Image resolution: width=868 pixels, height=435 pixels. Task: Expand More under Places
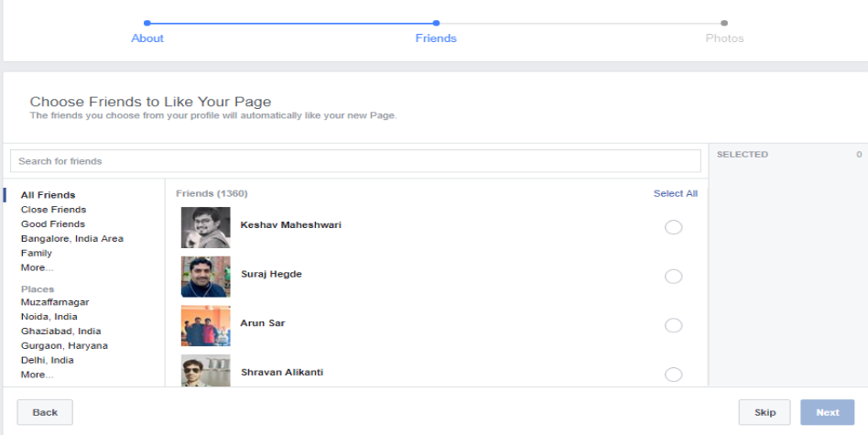38,375
